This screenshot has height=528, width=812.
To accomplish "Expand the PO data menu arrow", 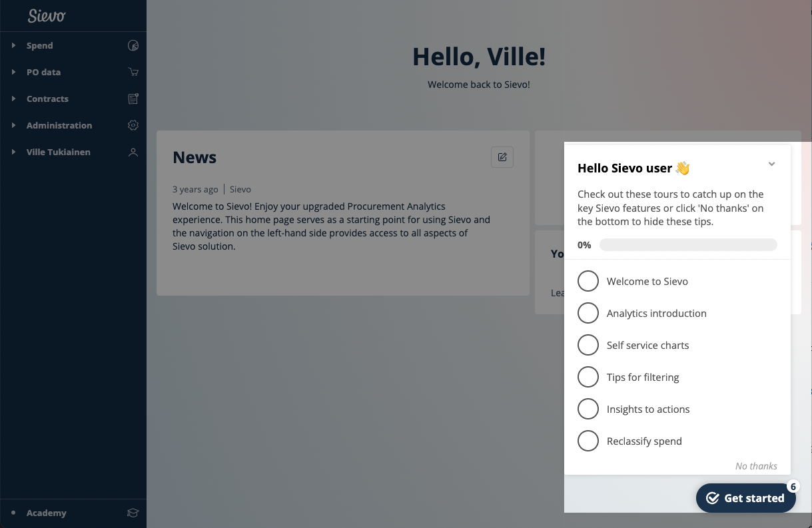I will click(x=13, y=73).
